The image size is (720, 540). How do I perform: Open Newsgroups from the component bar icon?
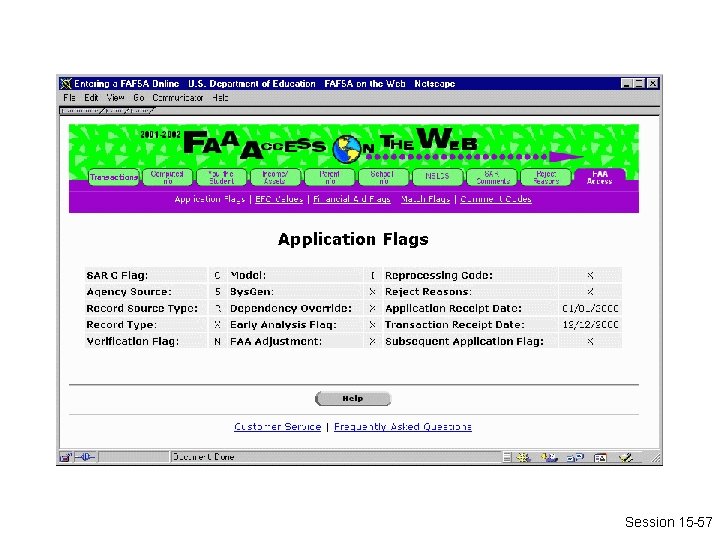[575, 457]
